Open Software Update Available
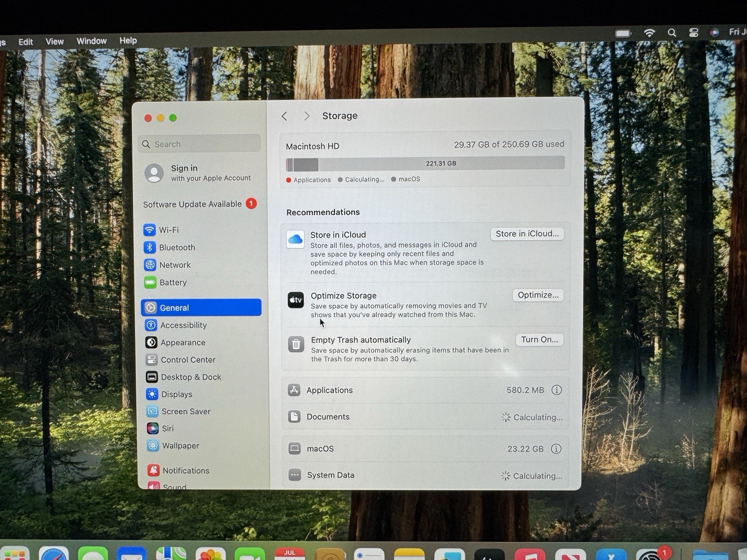The height and width of the screenshot is (560, 747). click(200, 204)
